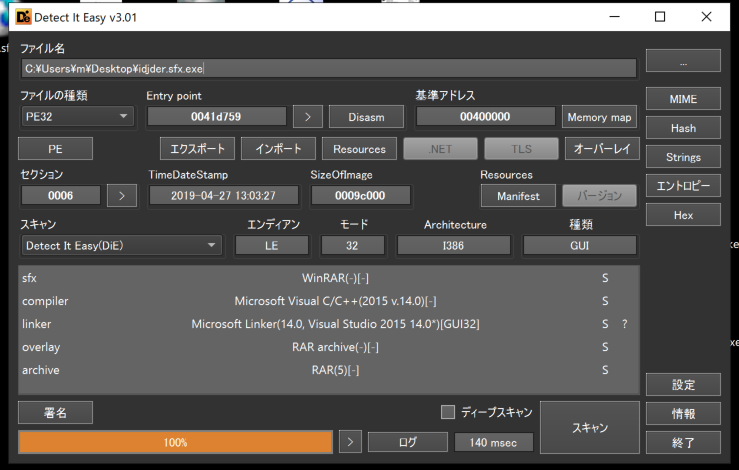Click the question mark on linker row
The width and height of the screenshot is (739, 470).
click(624, 324)
